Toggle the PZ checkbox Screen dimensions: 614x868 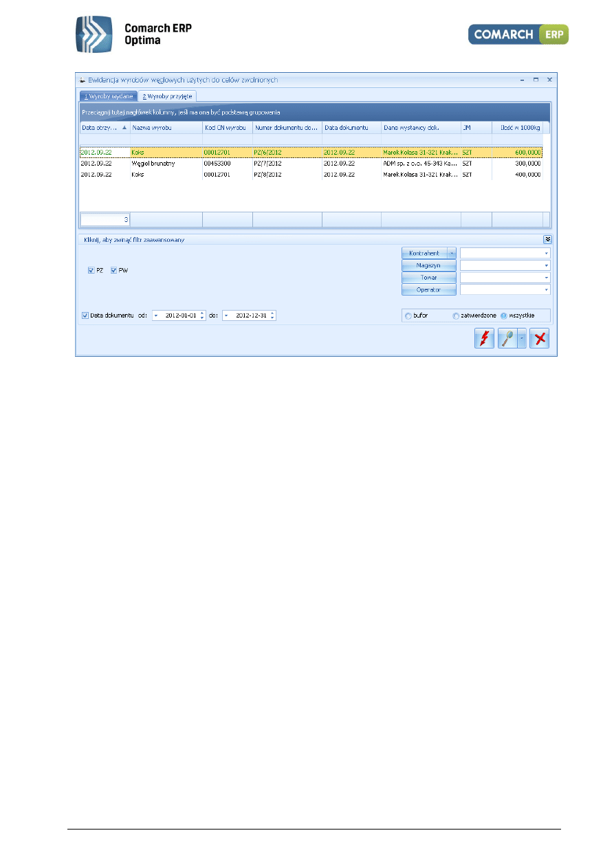coord(91,271)
